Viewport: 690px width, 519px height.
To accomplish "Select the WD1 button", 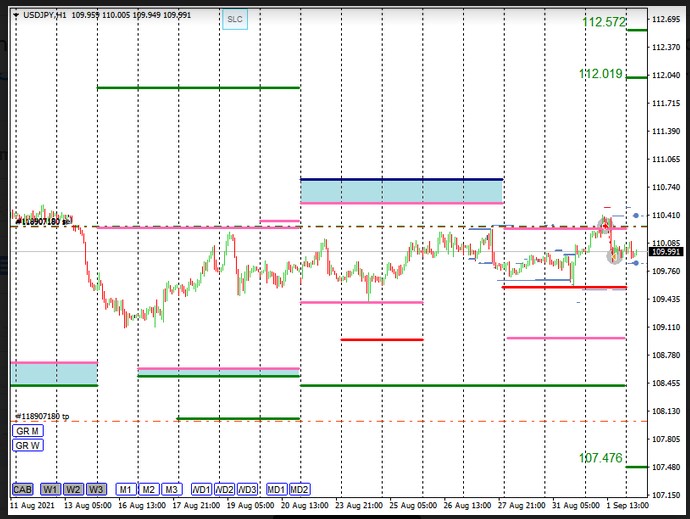I will 201,489.
